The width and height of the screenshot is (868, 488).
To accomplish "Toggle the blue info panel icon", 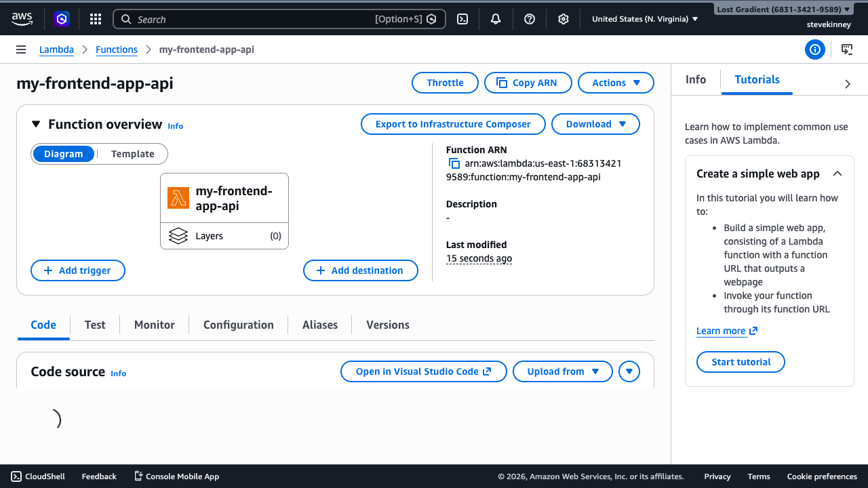I will click(815, 49).
